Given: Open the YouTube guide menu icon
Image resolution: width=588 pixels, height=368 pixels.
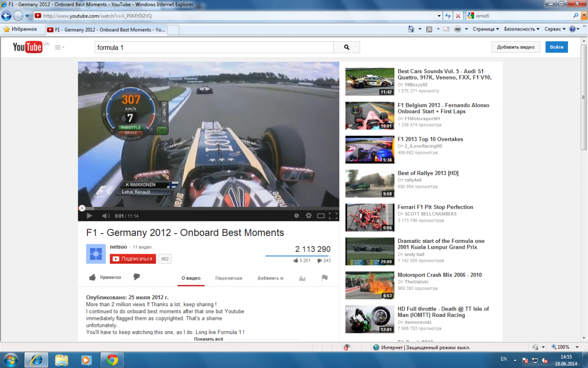Looking at the screenshot, I should (x=60, y=48).
